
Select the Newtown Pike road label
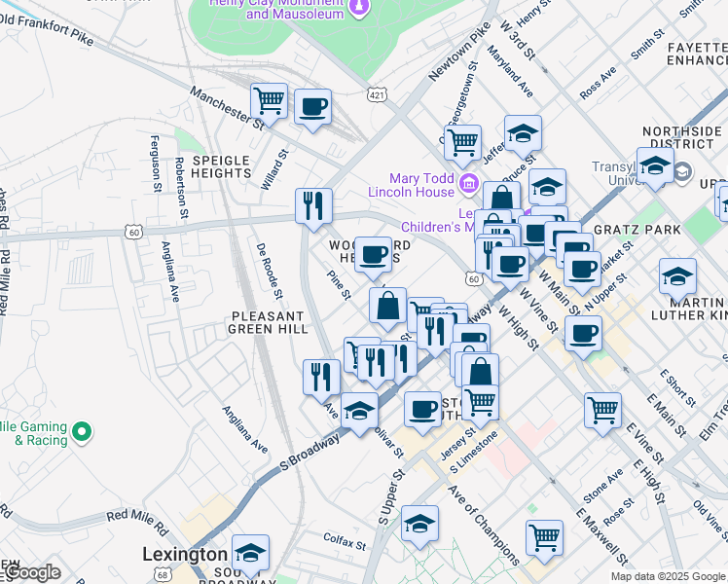459,52
